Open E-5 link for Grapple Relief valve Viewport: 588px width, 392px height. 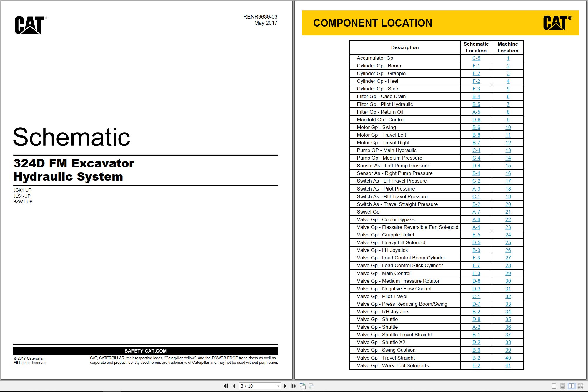476,235
